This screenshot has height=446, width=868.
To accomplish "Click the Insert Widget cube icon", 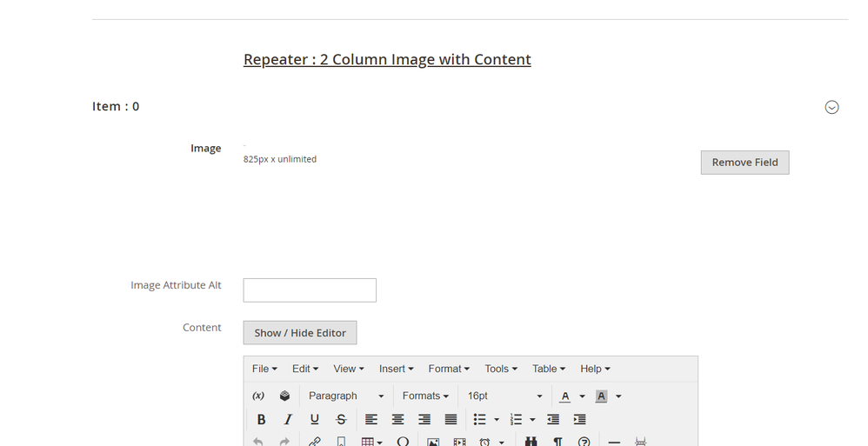I will pyautogui.click(x=284, y=396).
